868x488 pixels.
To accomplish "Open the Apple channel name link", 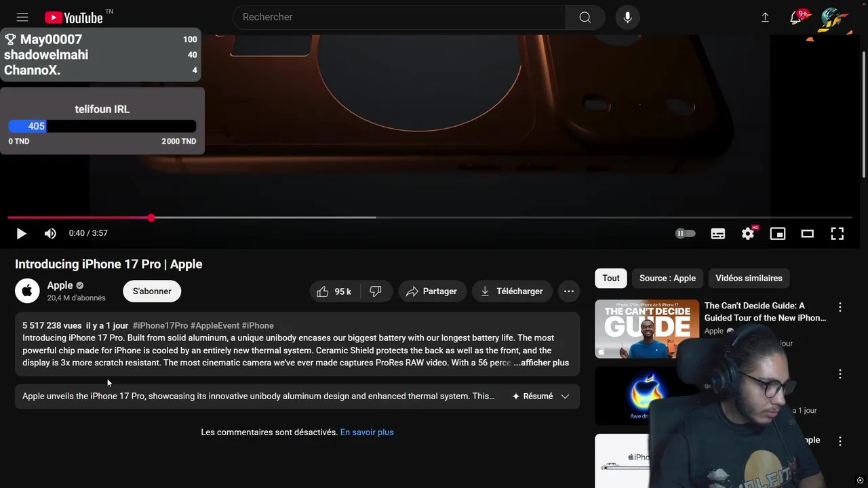I will pos(60,285).
